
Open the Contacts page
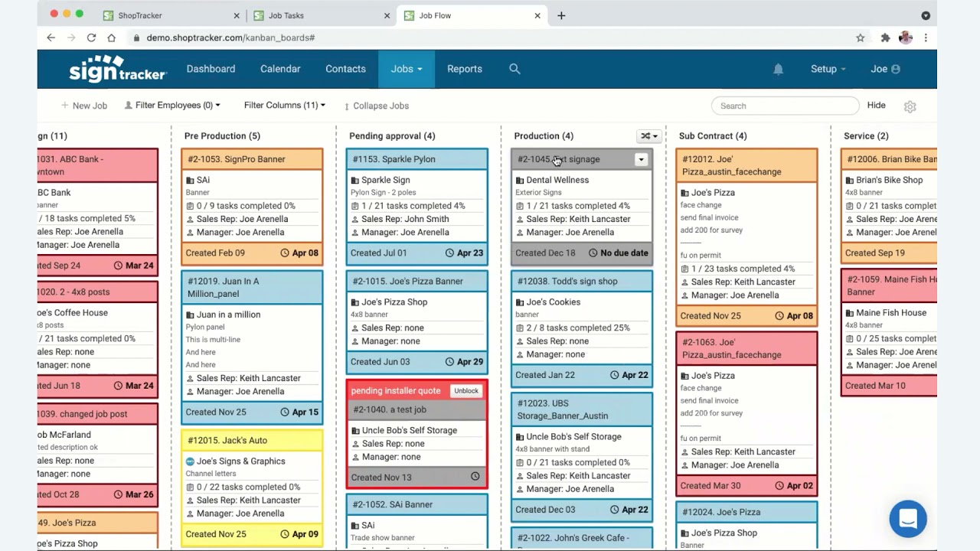point(345,69)
